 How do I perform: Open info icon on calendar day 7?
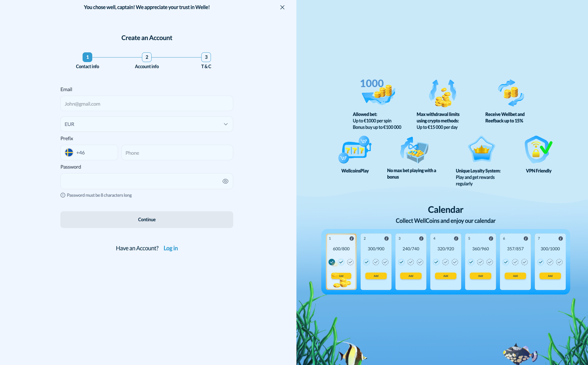(x=560, y=238)
